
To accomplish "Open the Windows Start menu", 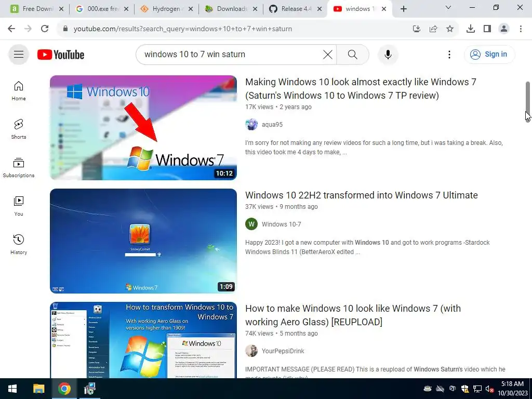I will (x=12, y=389).
